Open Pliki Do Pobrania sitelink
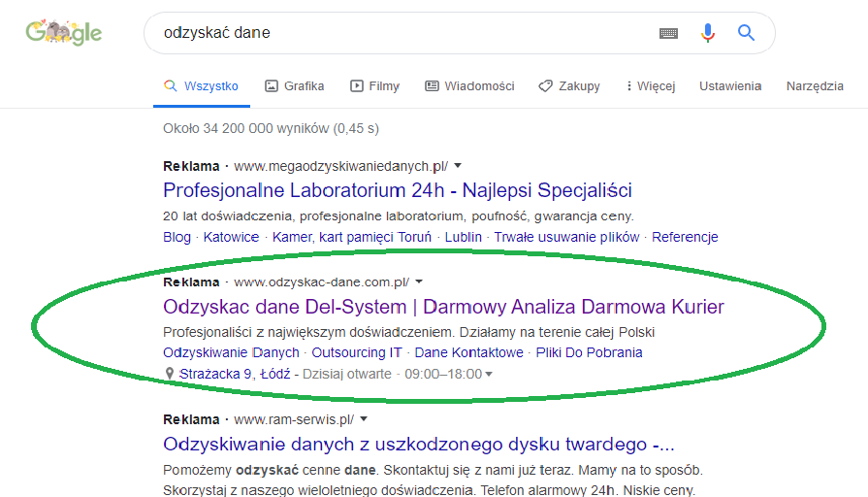Image resolution: width=868 pixels, height=497 pixels. 589,353
